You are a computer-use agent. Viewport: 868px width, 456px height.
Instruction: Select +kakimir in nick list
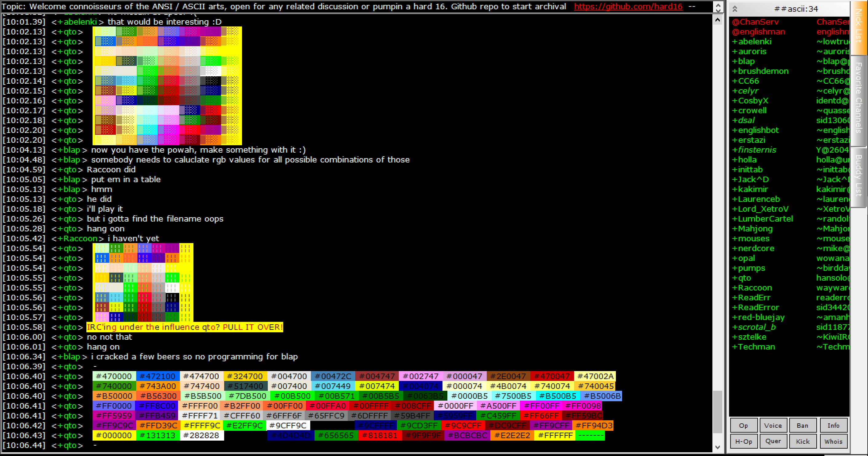coord(749,189)
